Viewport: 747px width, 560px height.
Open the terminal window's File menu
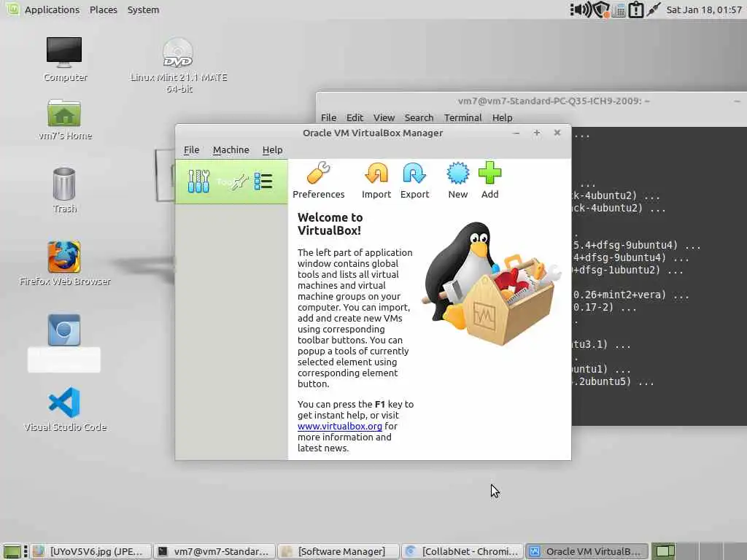tap(328, 117)
